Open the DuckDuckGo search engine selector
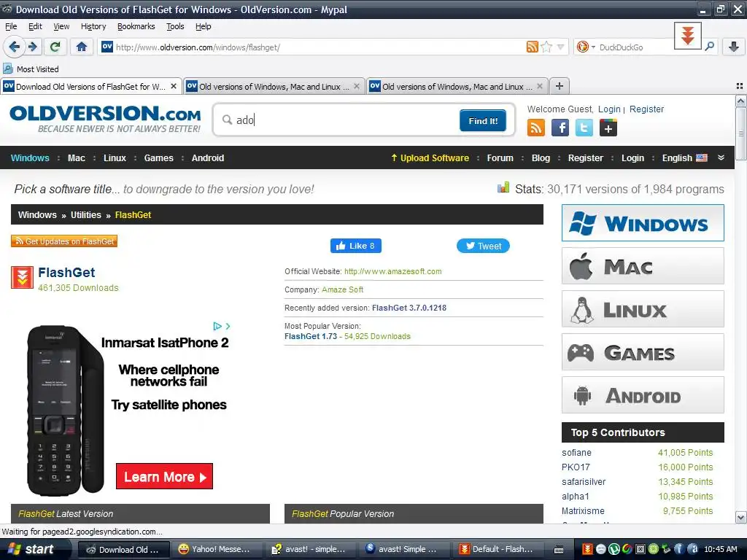Image resolution: width=747 pixels, height=560 pixels. coord(586,47)
